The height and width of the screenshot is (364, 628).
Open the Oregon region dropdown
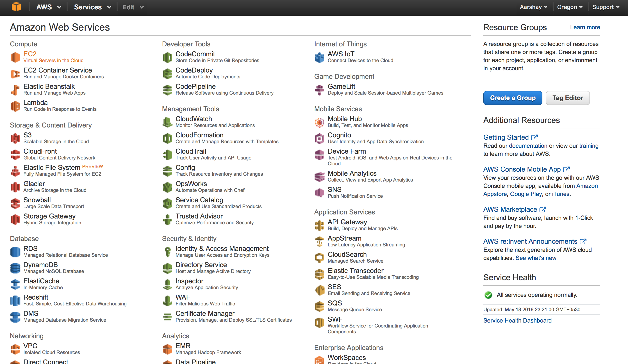click(x=569, y=7)
